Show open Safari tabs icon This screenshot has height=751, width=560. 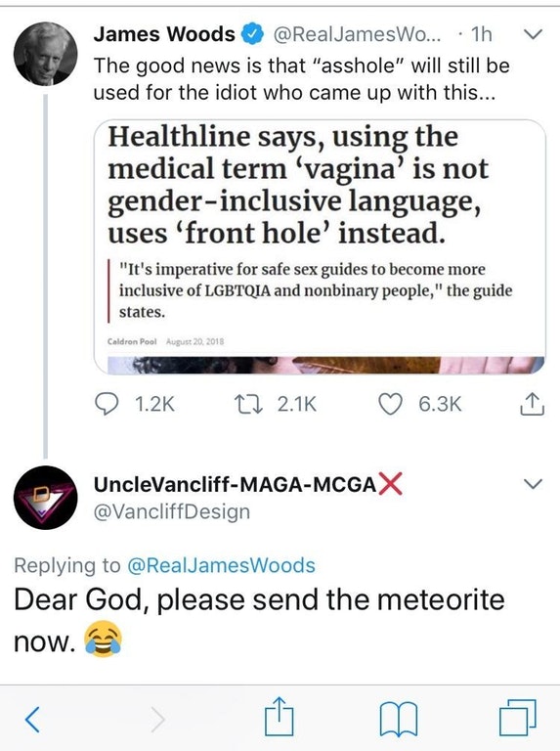pos(517,717)
